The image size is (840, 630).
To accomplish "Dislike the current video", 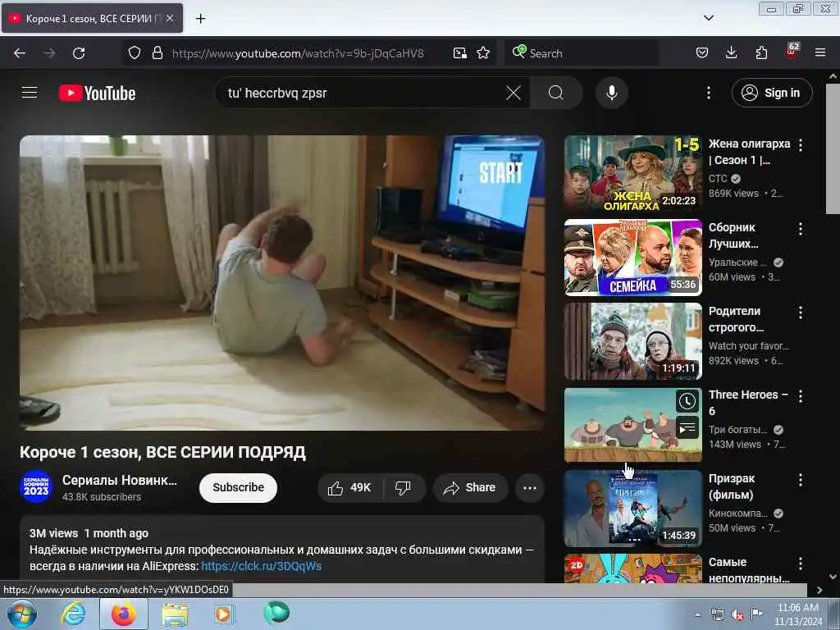I will pyautogui.click(x=404, y=487).
